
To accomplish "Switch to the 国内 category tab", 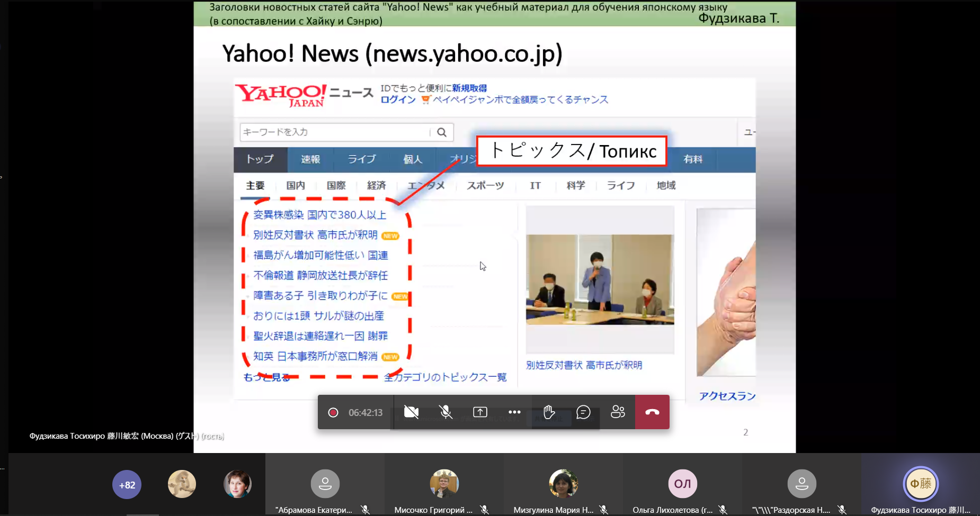I will tap(296, 186).
